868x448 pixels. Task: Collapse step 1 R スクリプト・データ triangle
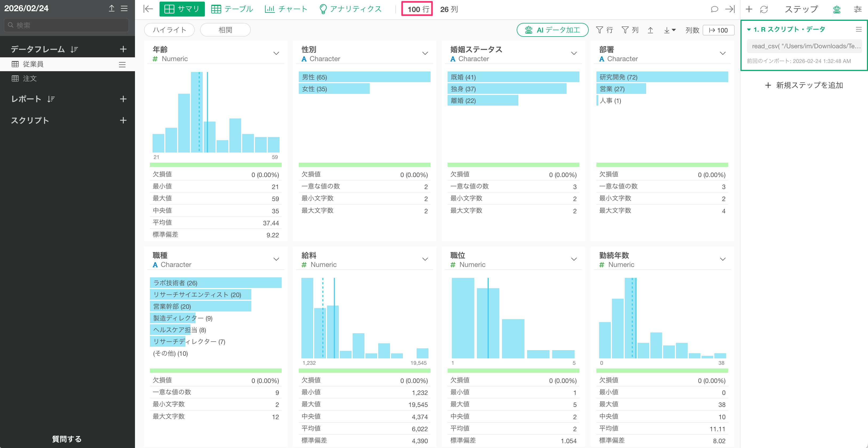[x=749, y=30]
